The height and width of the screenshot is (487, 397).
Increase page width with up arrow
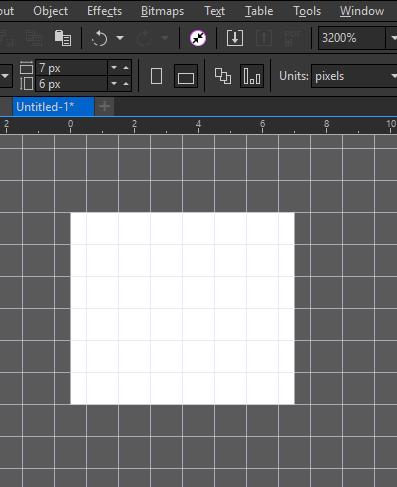coord(126,68)
